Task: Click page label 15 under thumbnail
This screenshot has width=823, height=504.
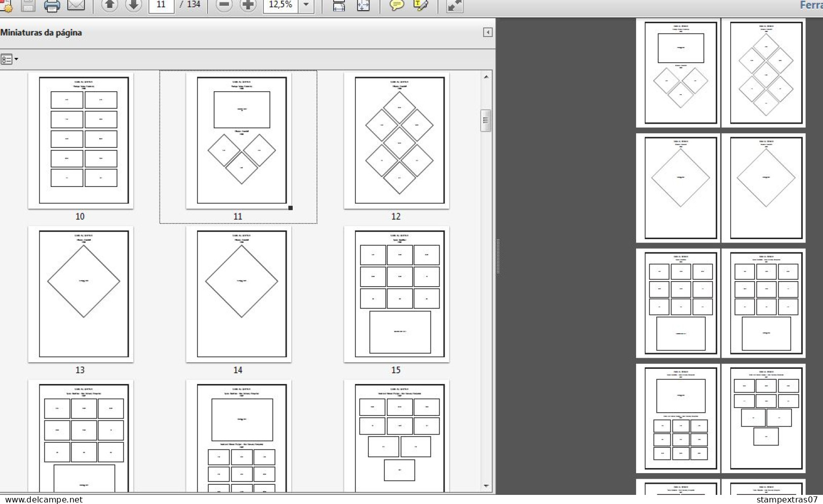Action: pyautogui.click(x=396, y=370)
